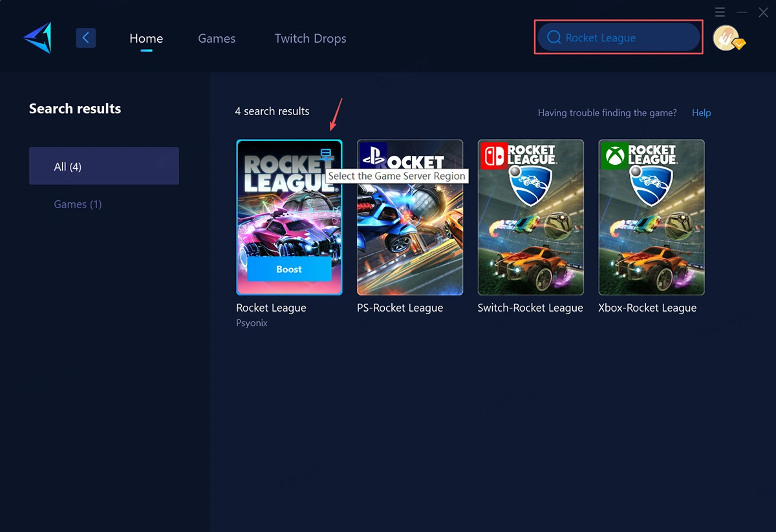Open the Twitch Drops tab
Viewport: 776px width, 532px height.
[x=310, y=38]
